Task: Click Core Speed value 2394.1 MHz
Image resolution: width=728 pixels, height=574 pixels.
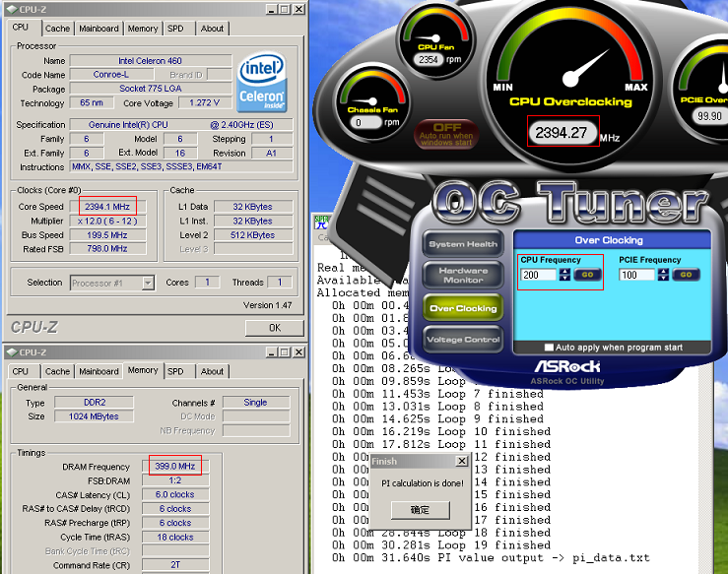Action: pos(107,207)
